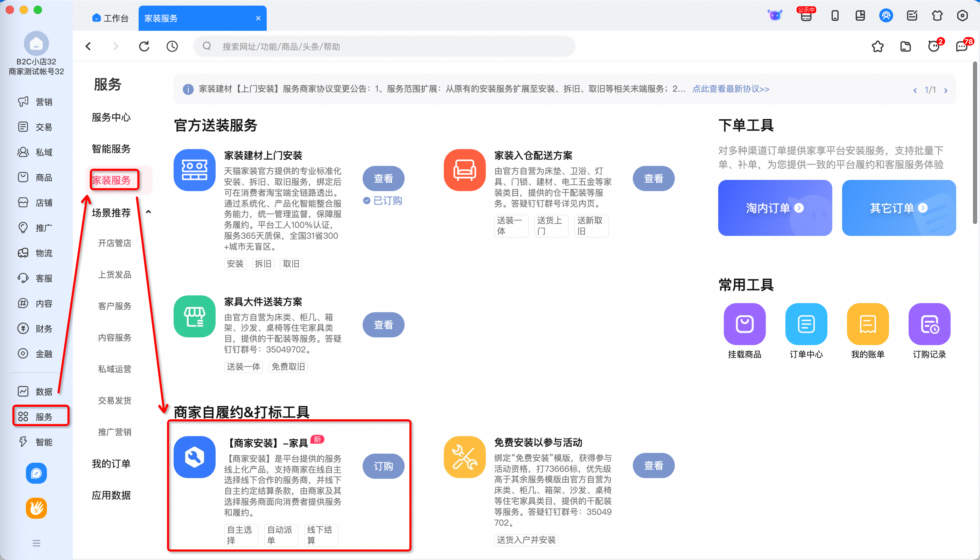Switch to the 工作台 tab

[x=110, y=18]
